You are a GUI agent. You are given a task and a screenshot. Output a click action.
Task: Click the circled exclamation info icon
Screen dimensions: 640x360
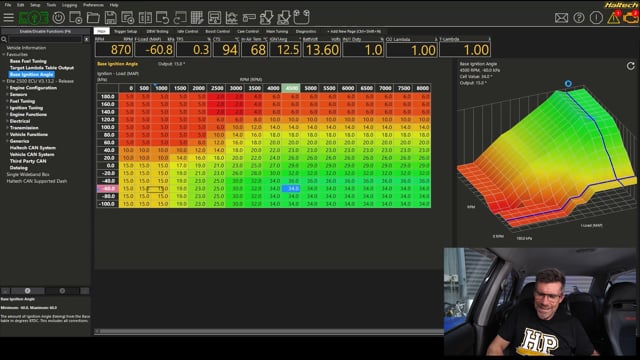click(x=596, y=18)
